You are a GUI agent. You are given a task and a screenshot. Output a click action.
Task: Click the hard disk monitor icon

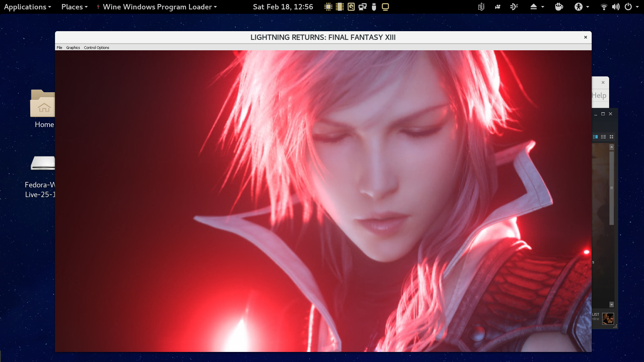351,7
